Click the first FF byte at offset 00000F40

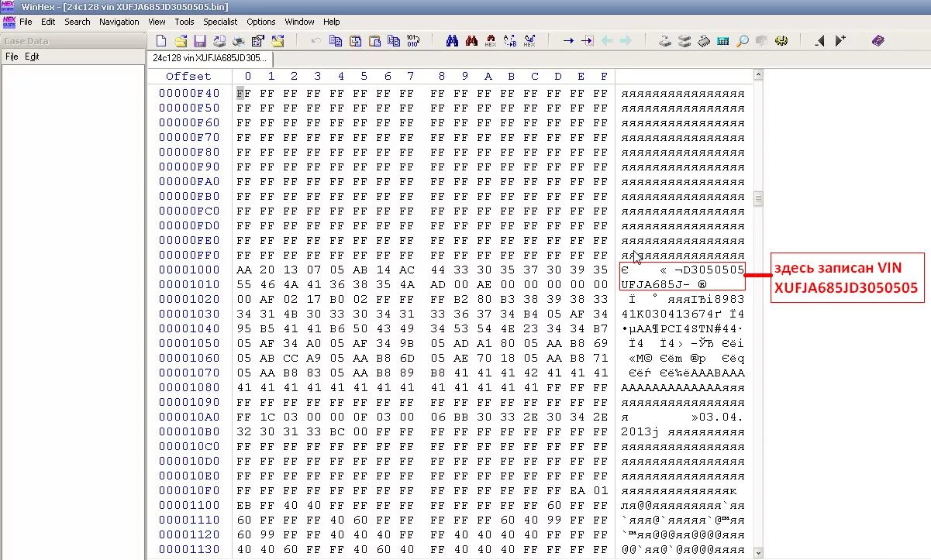click(243, 94)
